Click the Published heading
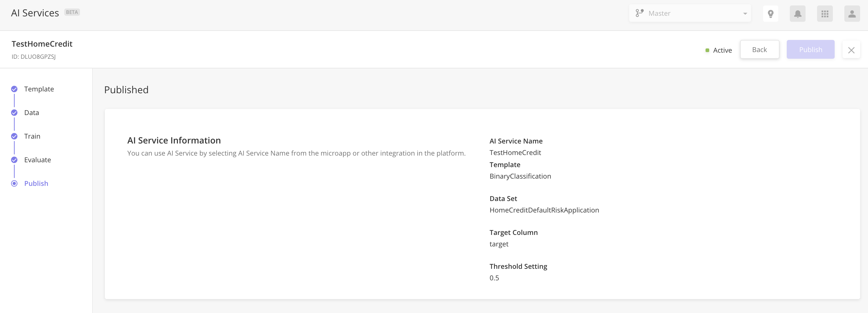Image resolution: width=868 pixels, height=313 pixels. coord(126,90)
